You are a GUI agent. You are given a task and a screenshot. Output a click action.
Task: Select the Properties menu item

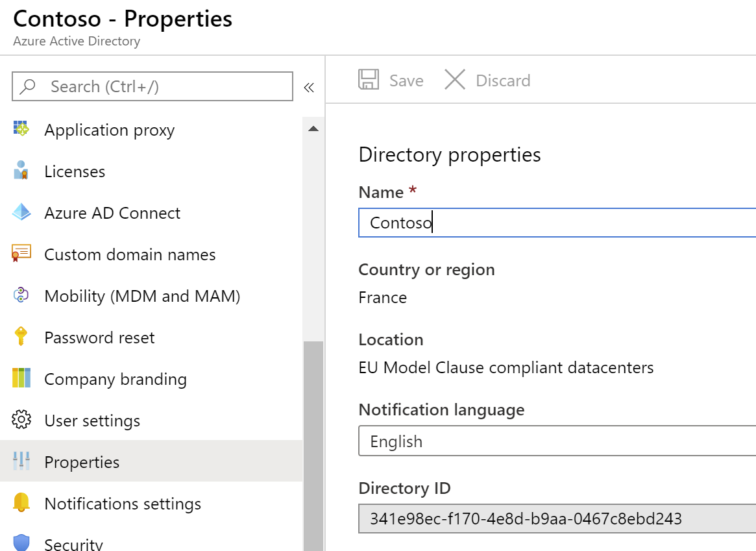tap(151, 461)
